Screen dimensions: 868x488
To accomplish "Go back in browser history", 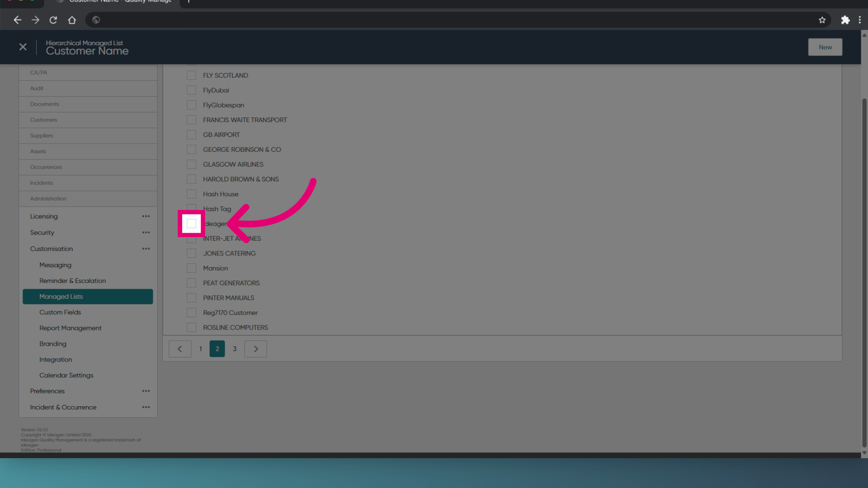I will pos(17,20).
